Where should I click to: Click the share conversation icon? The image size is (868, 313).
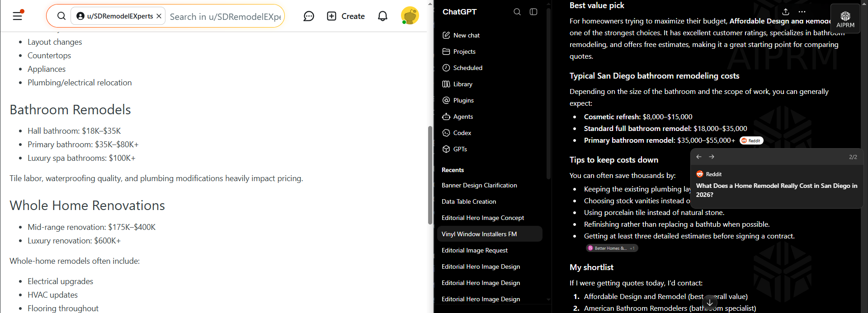786,12
